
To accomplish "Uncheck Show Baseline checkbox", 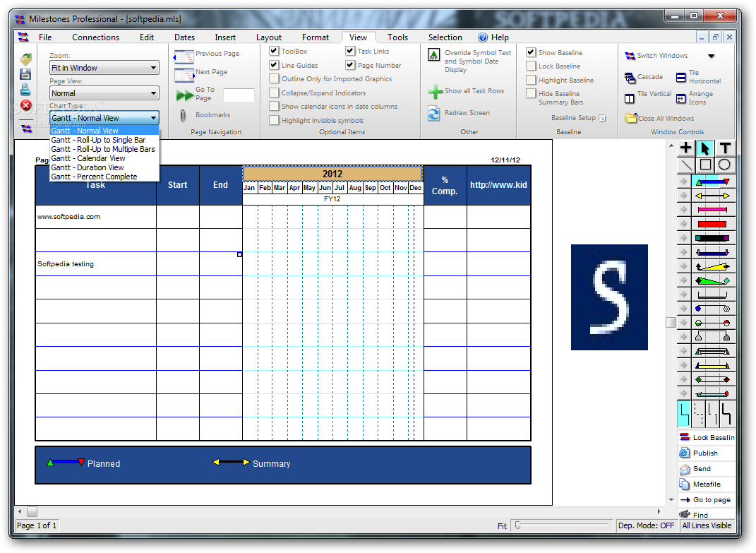I will click(x=531, y=52).
